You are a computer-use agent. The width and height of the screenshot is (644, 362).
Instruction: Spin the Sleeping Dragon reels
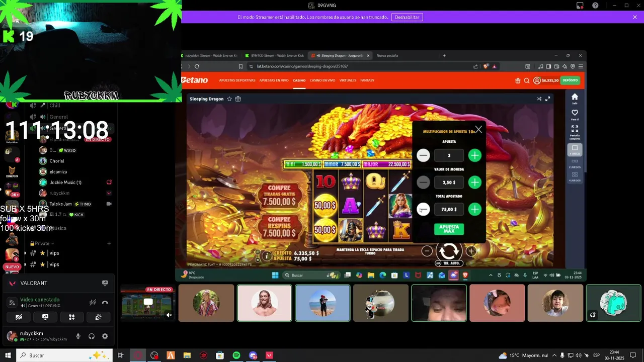449,250
